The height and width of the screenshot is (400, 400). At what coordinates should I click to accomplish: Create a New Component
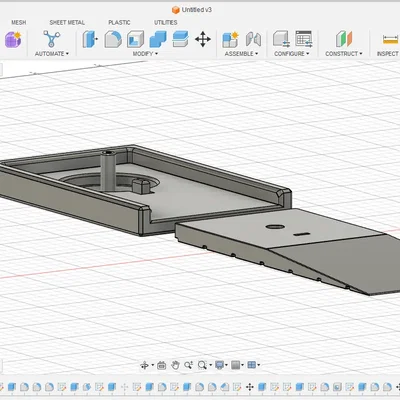(230, 39)
